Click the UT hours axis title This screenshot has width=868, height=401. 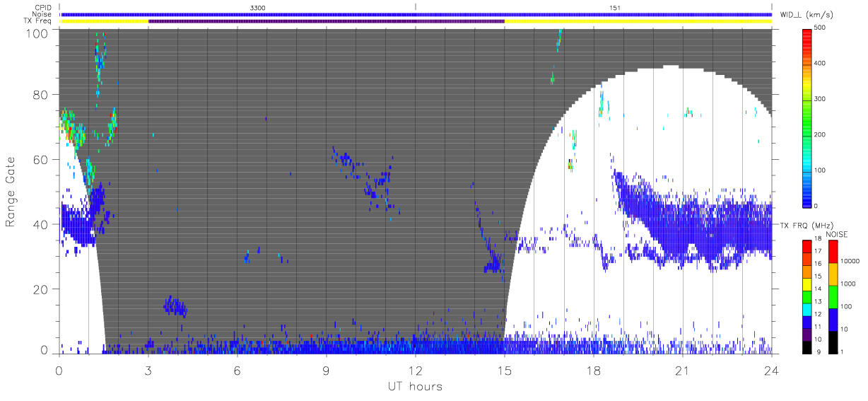point(414,386)
